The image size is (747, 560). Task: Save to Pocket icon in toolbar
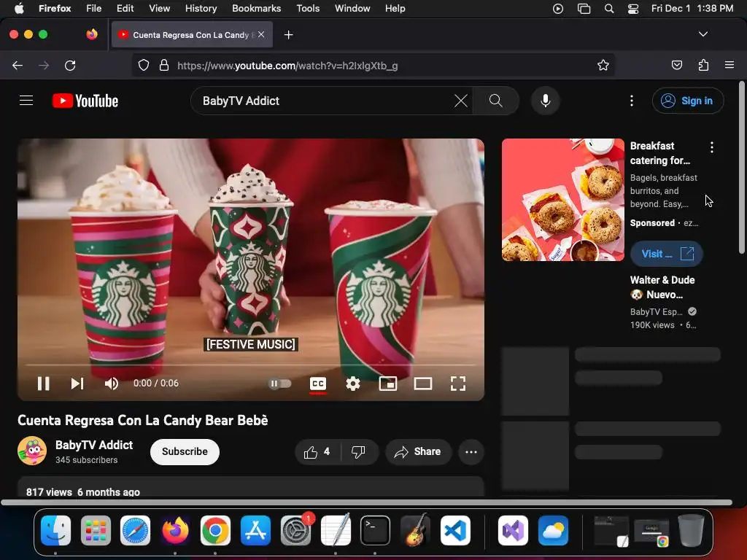point(676,65)
